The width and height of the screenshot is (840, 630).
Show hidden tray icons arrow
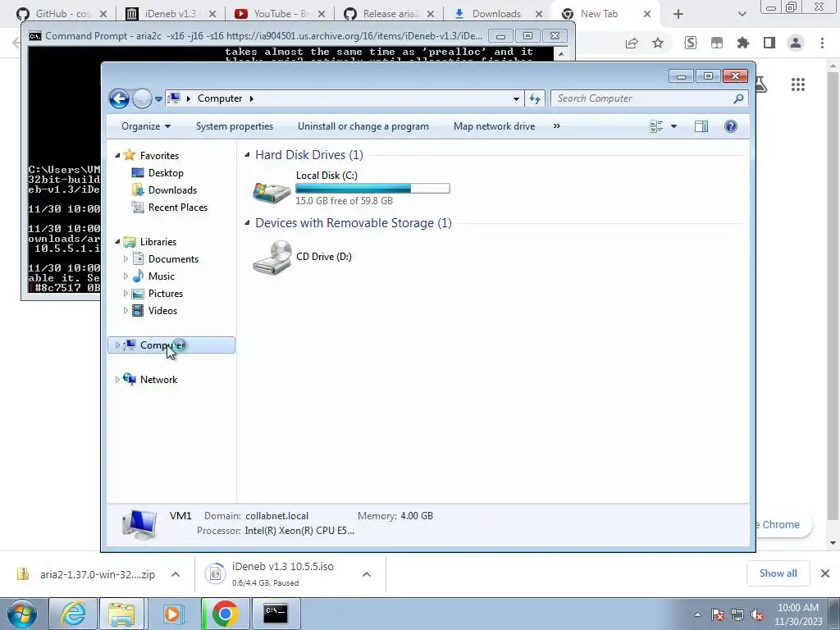697,614
